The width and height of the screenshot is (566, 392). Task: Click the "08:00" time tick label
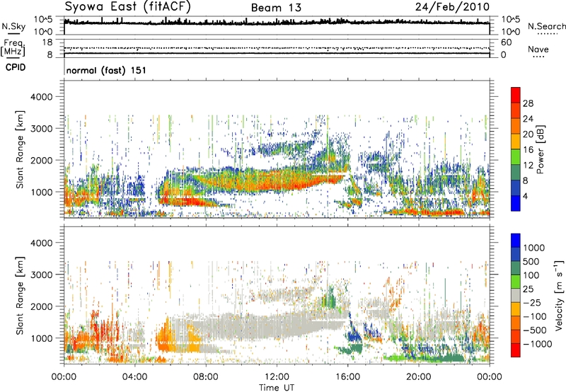tap(206, 377)
